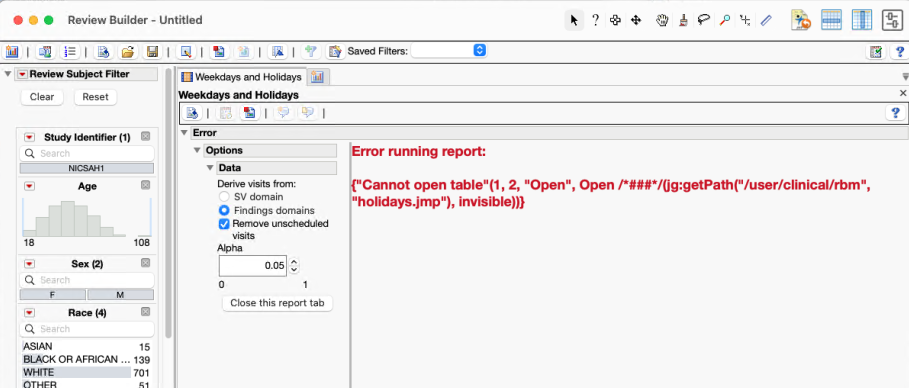The image size is (909, 388).
Task: Click the Close this report tab button
Action: pyautogui.click(x=277, y=303)
